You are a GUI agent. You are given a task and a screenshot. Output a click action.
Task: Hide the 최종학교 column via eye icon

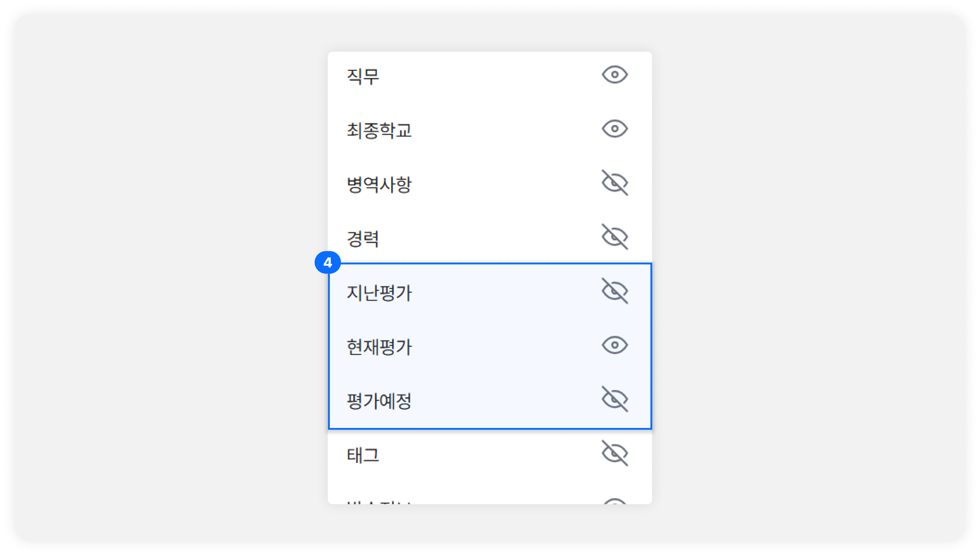tap(614, 129)
